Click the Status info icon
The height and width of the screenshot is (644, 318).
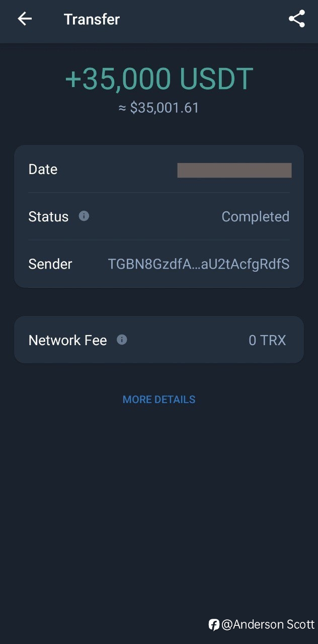coord(84,216)
